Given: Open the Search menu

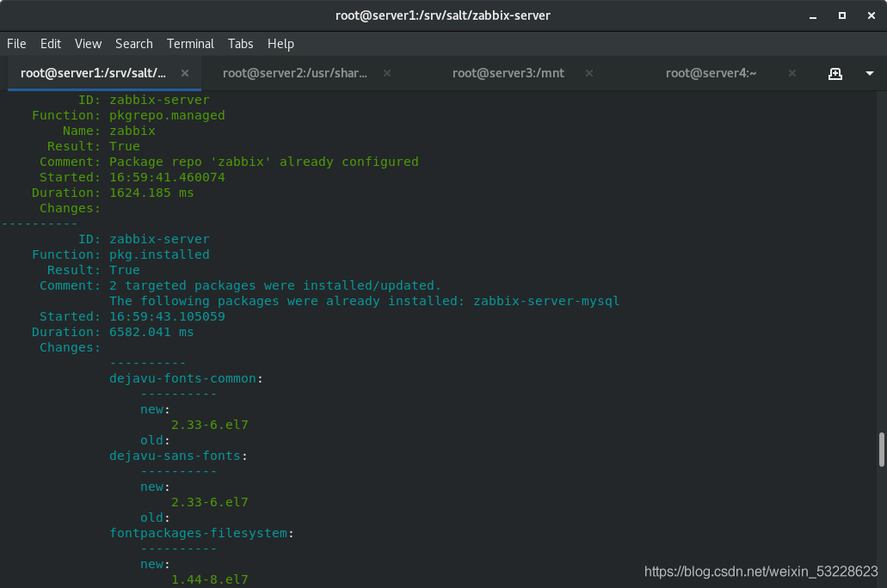Looking at the screenshot, I should click(x=134, y=44).
